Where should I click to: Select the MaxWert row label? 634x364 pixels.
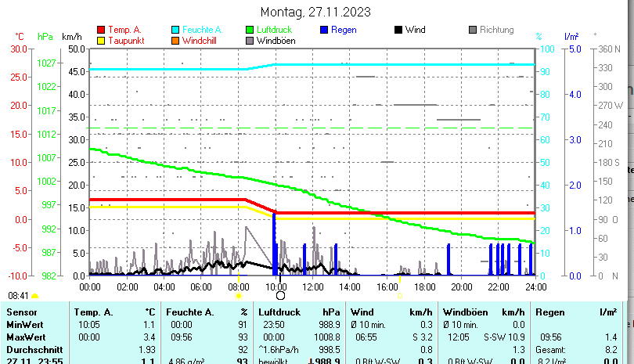(x=25, y=336)
